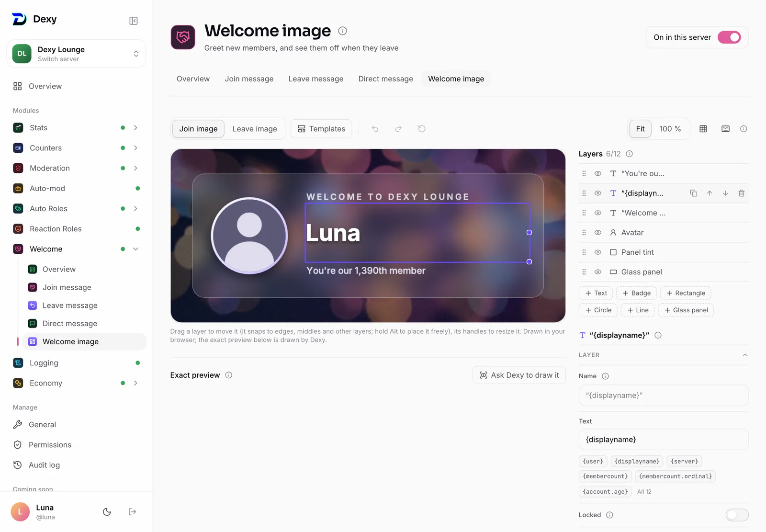
Task: Enable the Locked toggle
Action: click(737, 515)
